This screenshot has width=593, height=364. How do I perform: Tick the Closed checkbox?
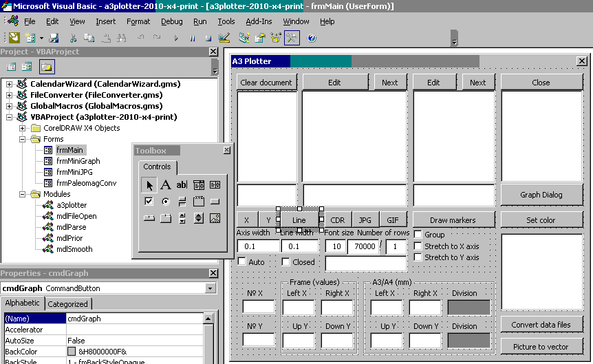click(x=286, y=261)
